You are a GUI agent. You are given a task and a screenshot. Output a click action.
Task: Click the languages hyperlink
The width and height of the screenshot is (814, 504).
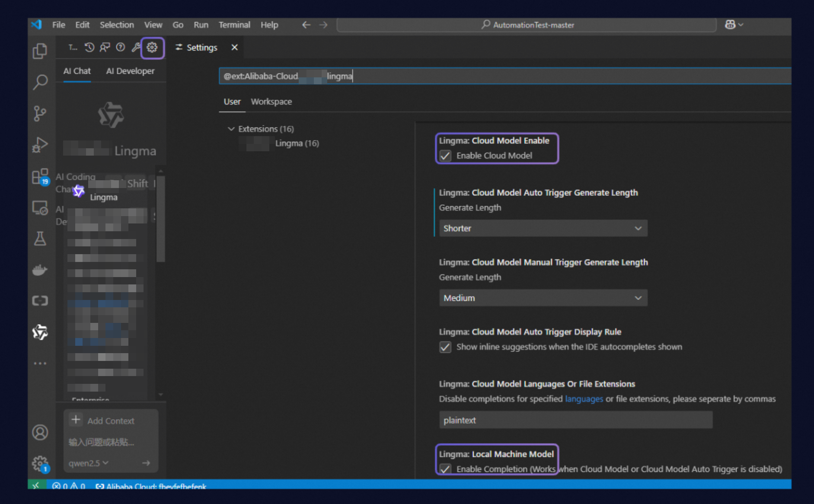(584, 399)
